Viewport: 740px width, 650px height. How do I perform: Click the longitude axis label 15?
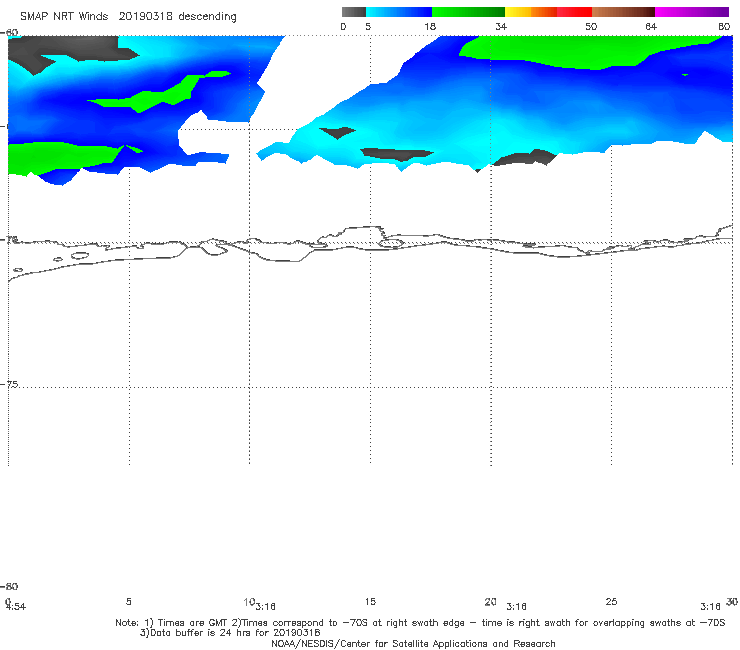pos(370,601)
